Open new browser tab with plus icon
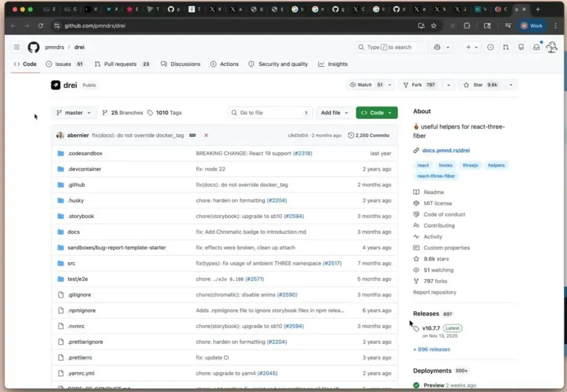Screen dimensions: 567x392 pos(538,9)
